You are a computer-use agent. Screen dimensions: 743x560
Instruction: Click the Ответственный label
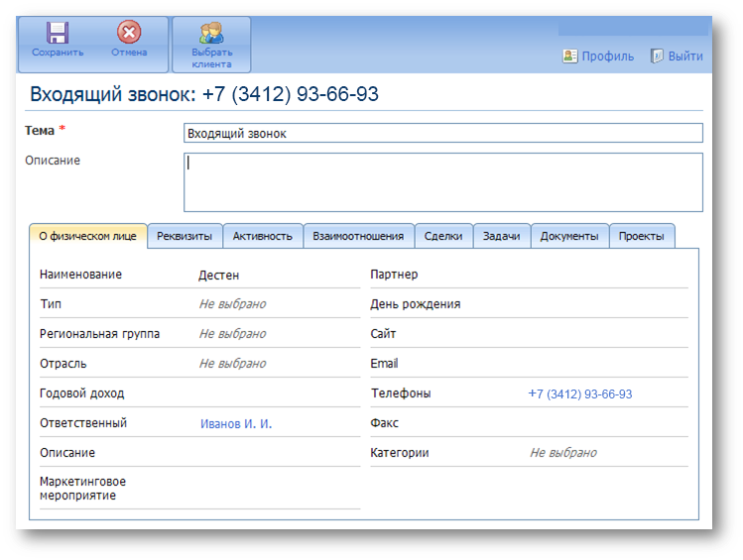(83, 423)
